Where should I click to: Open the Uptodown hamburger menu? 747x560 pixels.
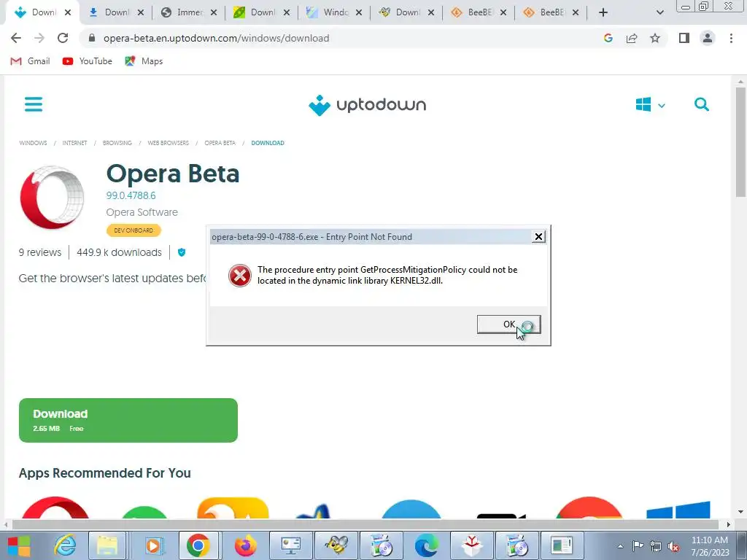pyautogui.click(x=34, y=104)
